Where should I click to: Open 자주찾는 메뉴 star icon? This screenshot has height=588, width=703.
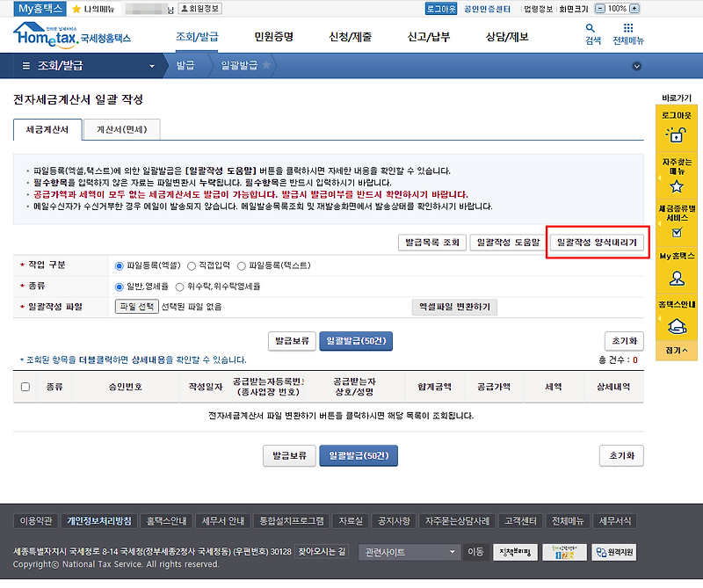tap(677, 186)
